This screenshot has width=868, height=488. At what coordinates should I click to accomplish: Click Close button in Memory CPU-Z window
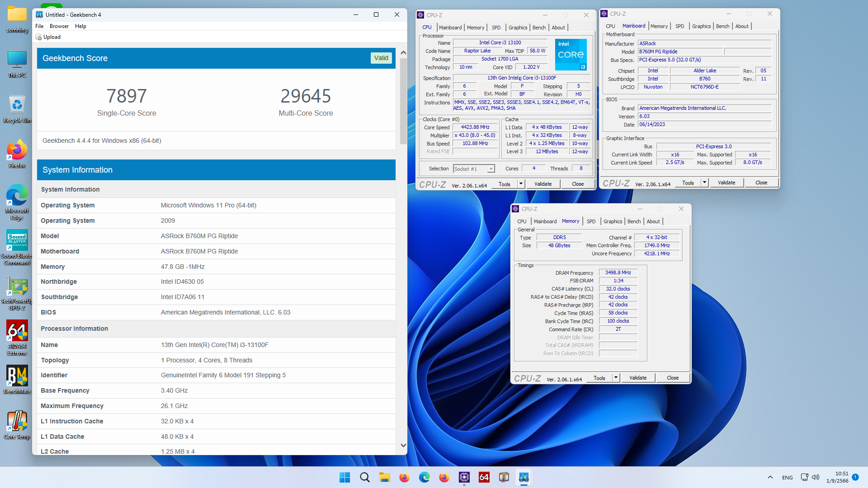coord(673,378)
